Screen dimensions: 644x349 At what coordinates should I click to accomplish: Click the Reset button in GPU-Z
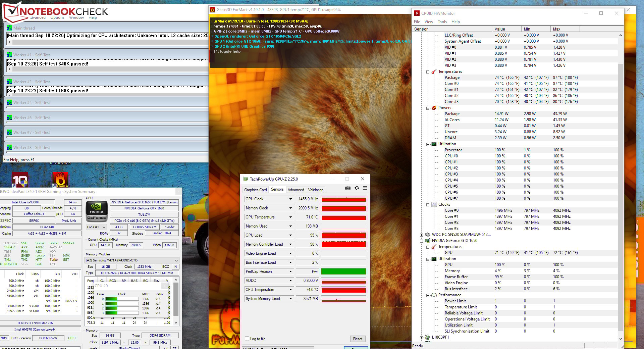point(358,339)
